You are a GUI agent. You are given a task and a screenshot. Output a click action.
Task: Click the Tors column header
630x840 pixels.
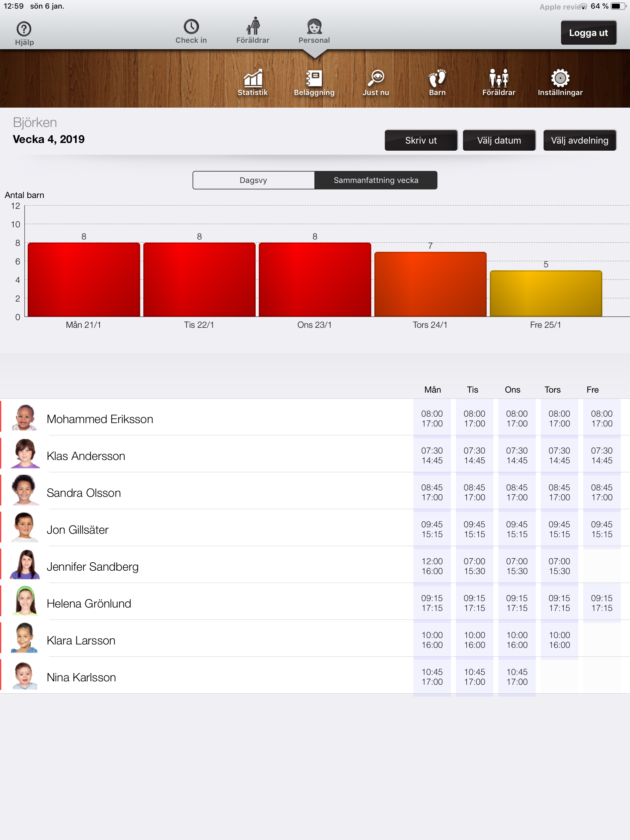552,390
